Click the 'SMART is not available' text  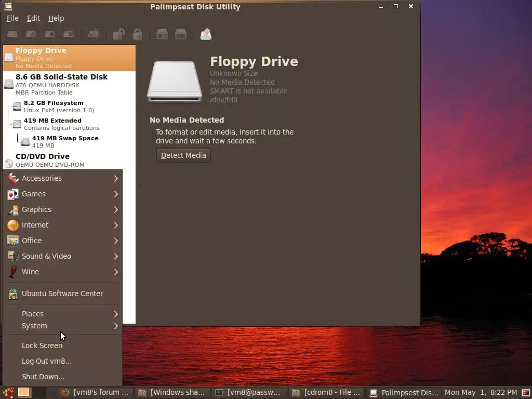pos(248,91)
